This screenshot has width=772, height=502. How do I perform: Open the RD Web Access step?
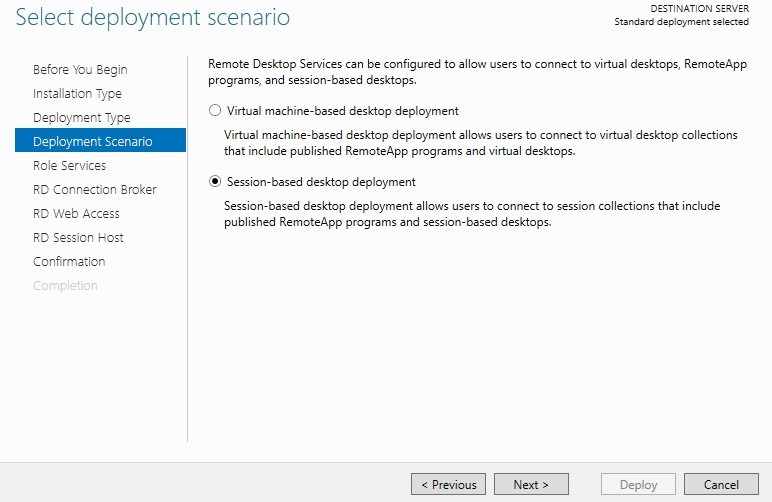pyautogui.click(x=76, y=214)
